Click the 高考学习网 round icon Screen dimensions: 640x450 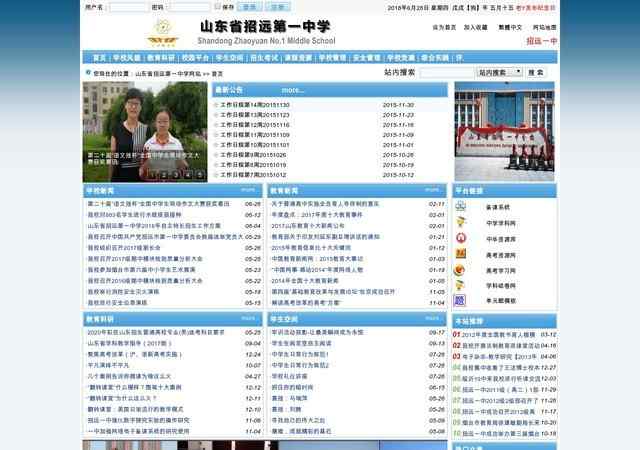click(x=460, y=270)
